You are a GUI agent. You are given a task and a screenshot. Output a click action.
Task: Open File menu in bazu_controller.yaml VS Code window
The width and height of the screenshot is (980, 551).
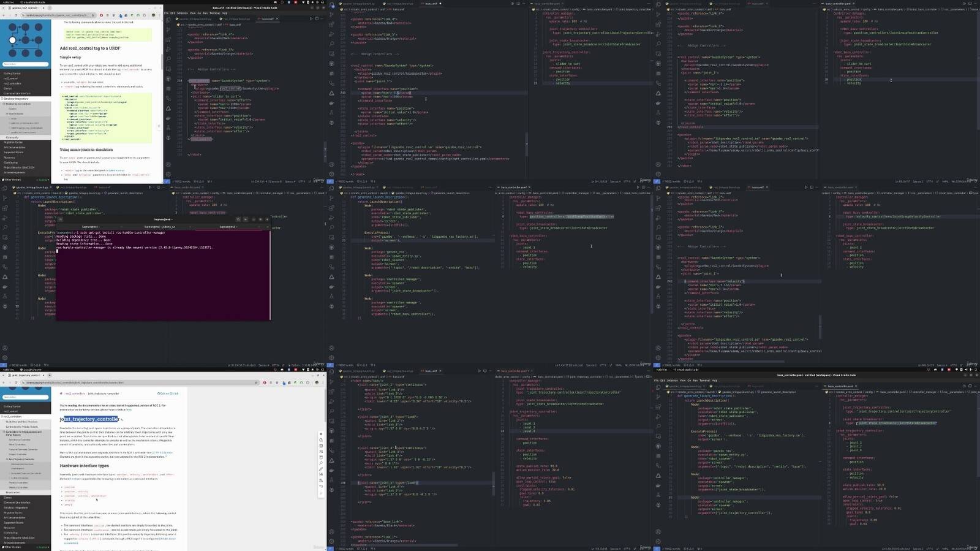(656, 381)
